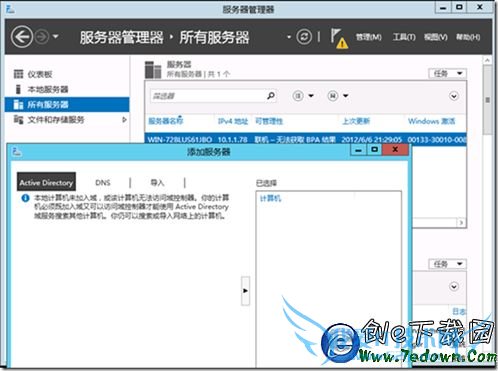Screen dimensions: 498x371
Task: Click the dashboard grid icon beside 仪表板
Action: click(x=18, y=74)
